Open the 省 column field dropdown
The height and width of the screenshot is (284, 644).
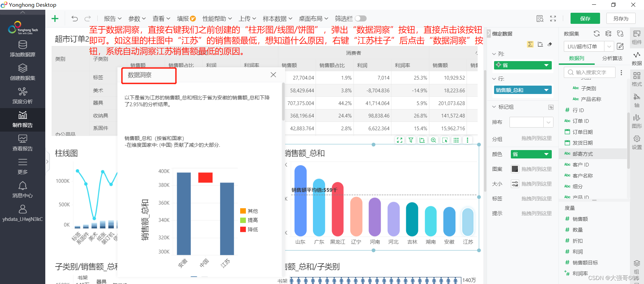[546, 65]
